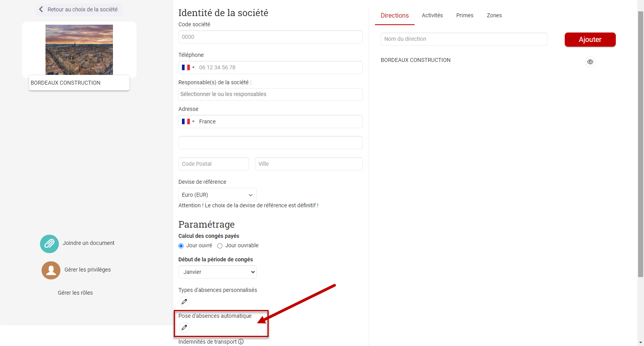
Task: Open the Téléphone country flag dropdown
Action: [x=188, y=67]
